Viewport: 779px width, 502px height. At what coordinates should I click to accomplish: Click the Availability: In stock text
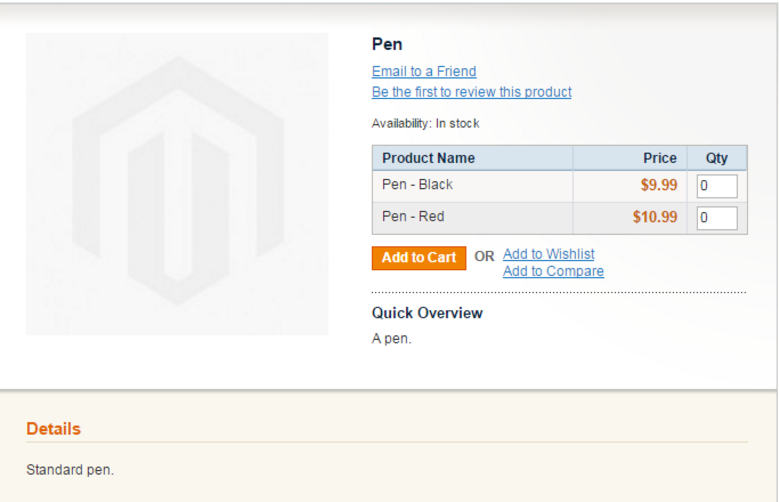425,123
